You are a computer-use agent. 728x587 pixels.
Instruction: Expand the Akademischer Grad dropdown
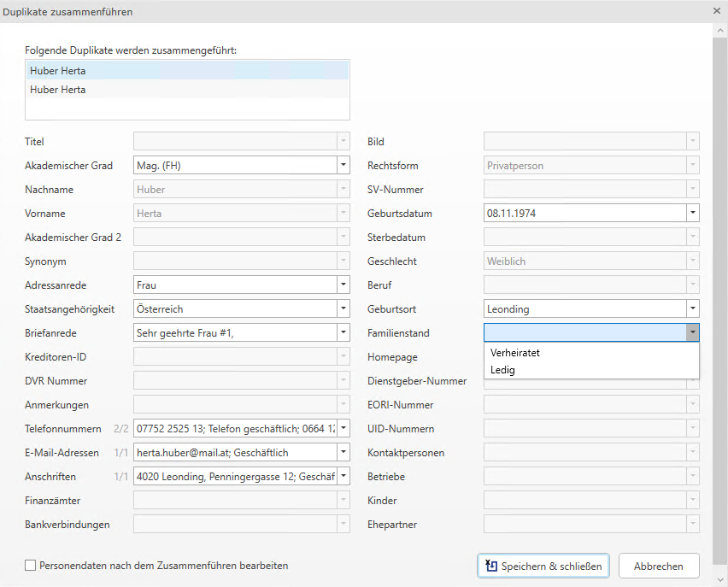[343, 166]
